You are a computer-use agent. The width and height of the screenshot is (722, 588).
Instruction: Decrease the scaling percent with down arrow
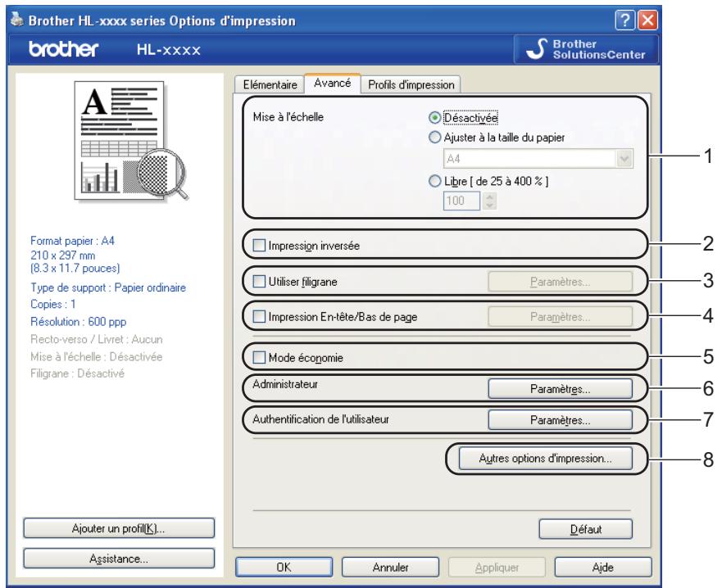[490, 206]
